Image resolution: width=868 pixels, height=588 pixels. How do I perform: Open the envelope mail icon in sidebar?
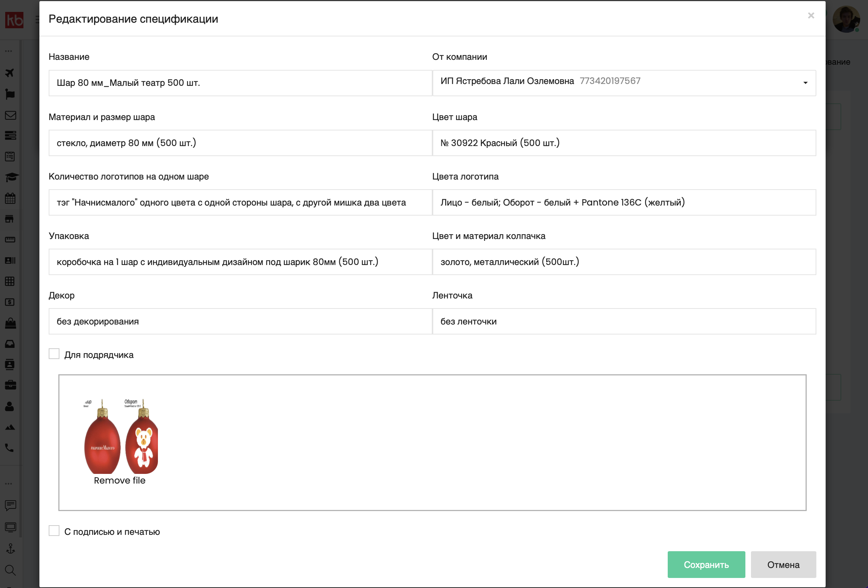point(10,115)
